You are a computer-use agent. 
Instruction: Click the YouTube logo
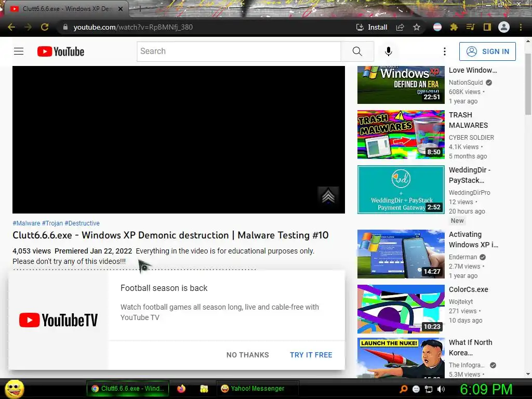(61, 51)
